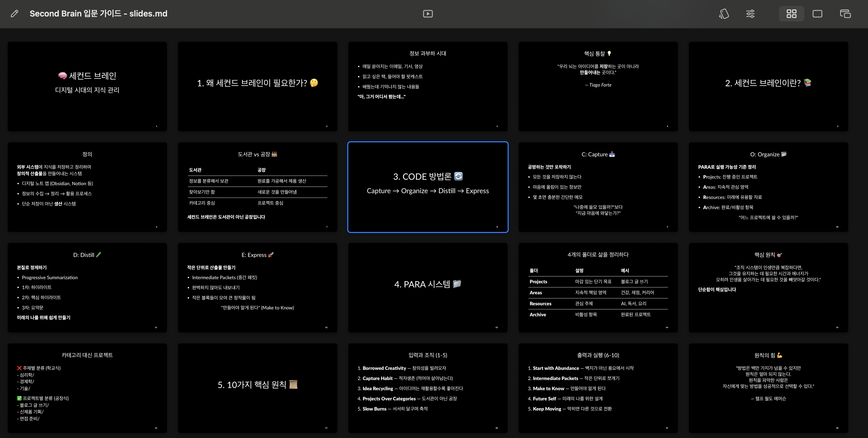
Task: Select the 정보 과부하 시대 slide
Action: (x=428, y=86)
